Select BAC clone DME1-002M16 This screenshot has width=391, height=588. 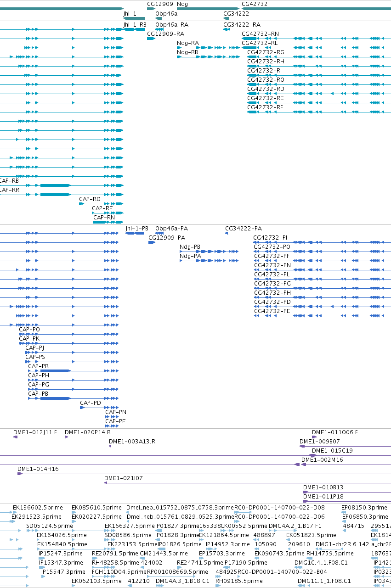(x=322, y=459)
